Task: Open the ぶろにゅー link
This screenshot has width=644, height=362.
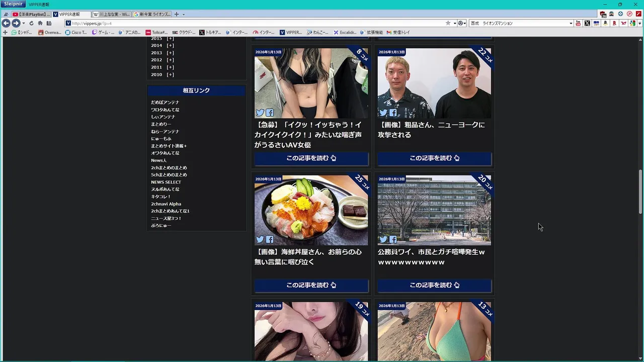Action: (x=161, y=226)
